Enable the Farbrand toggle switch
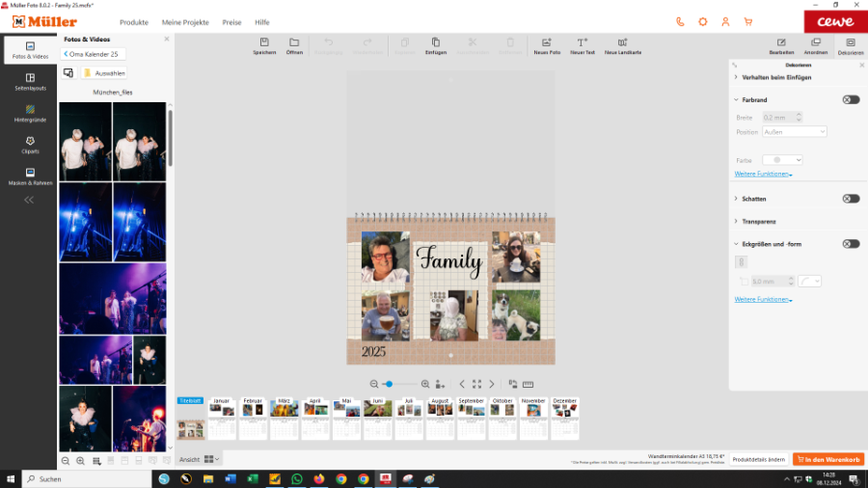The image size is (868, 488). pos(850,99)
